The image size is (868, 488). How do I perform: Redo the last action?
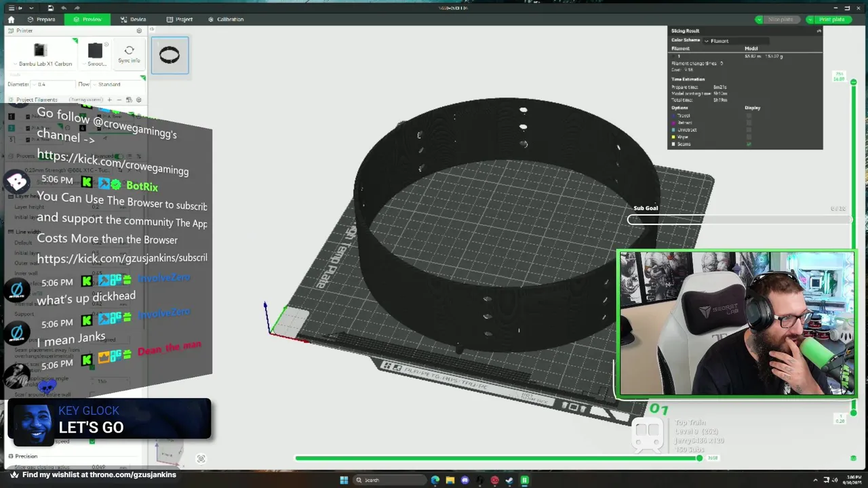(x=79, y=7)
